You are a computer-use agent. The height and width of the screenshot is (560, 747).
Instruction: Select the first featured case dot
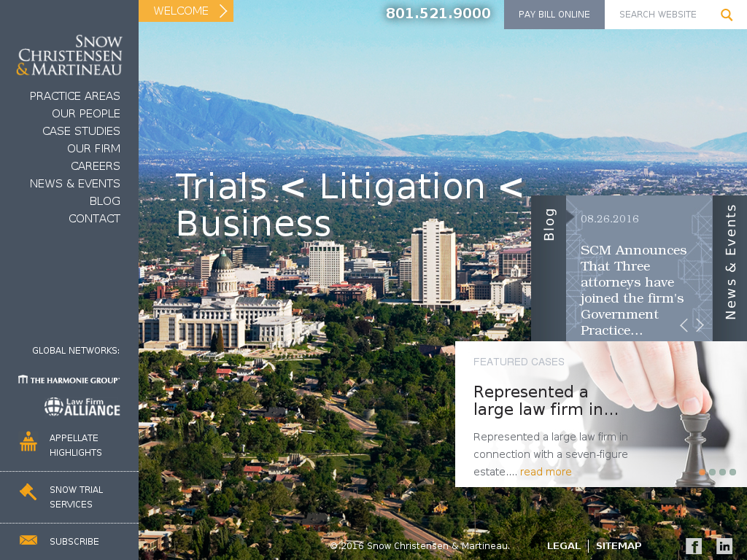coord(703,472)
